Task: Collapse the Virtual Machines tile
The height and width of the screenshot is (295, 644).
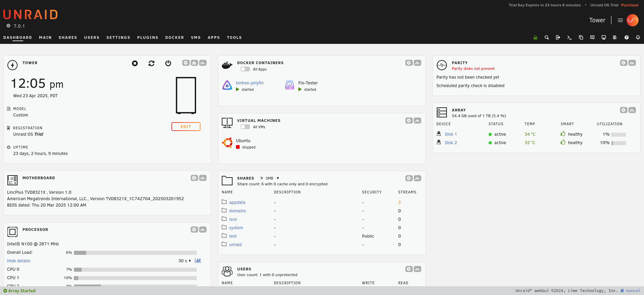Action: click(x=418, y=120)
